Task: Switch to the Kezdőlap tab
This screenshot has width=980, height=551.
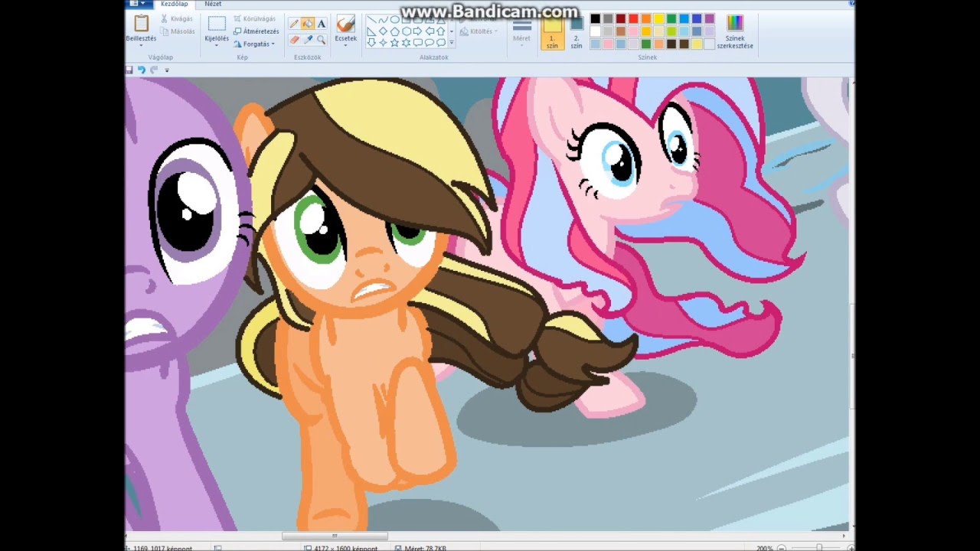Action: (175, 4)
